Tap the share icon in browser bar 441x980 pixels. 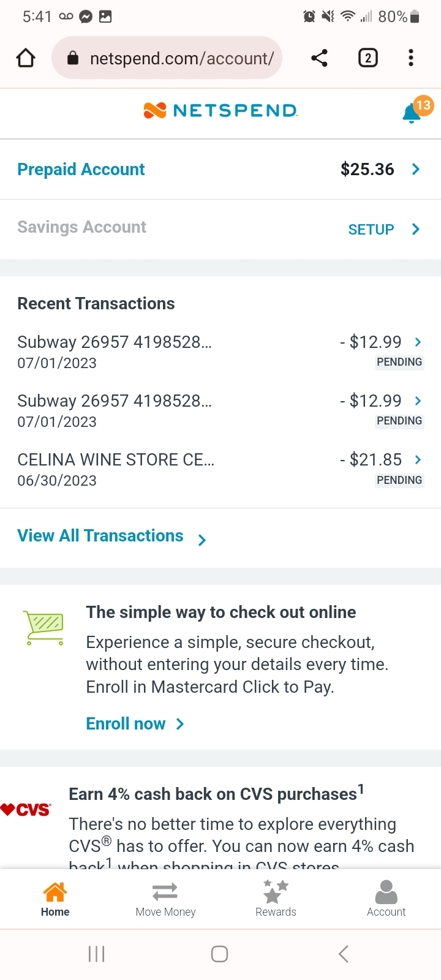coord(319,58)
